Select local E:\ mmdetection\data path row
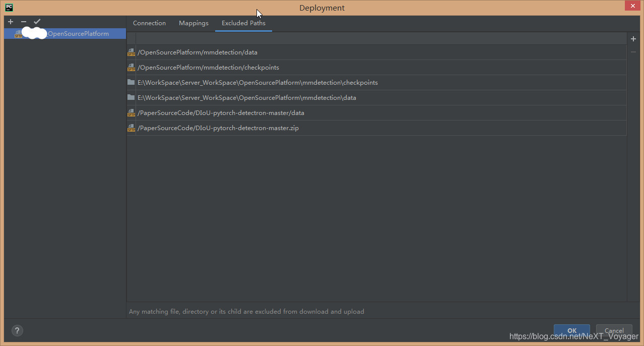The image size is (644, 346). pyautogui.click(x=376, y=98)
